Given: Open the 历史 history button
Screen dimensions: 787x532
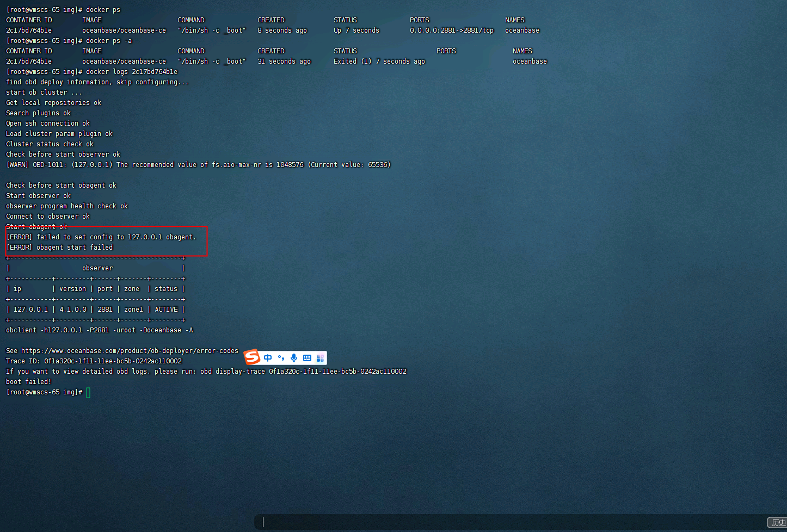Looking at the screenshot, I should [x=778, y=523].
